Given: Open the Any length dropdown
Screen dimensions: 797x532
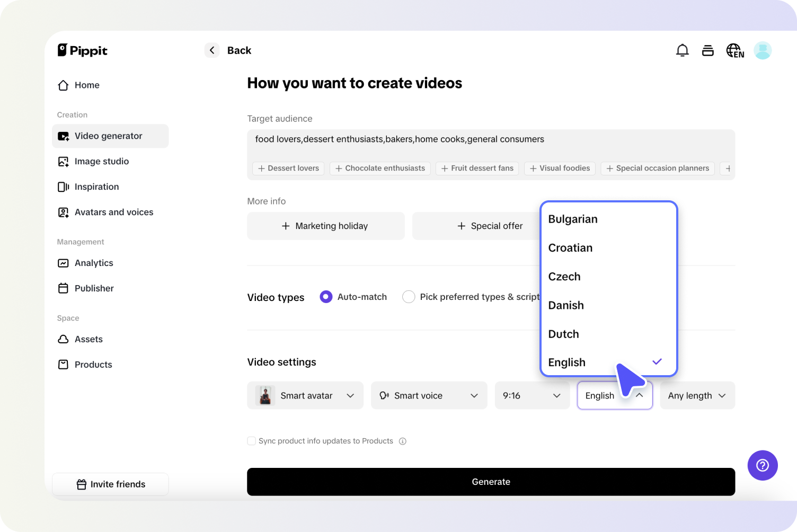Looking at the screenshot, I should click(x=697, y=395).
